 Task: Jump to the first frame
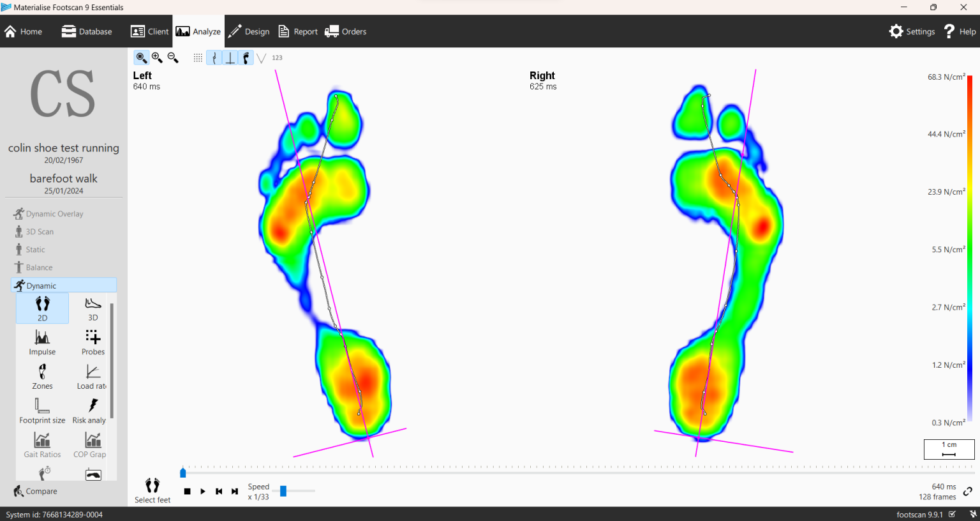click(219, 491)
